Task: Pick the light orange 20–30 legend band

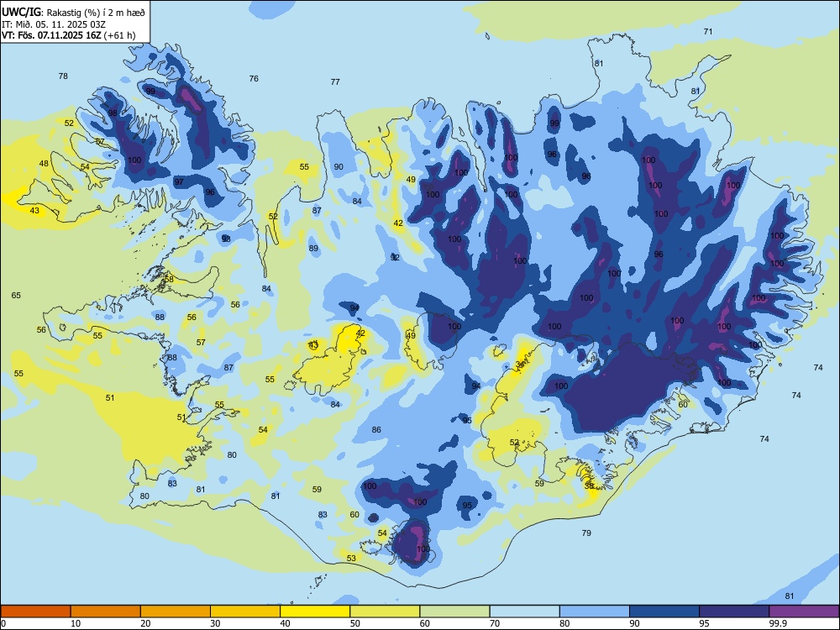Action: 176,612
